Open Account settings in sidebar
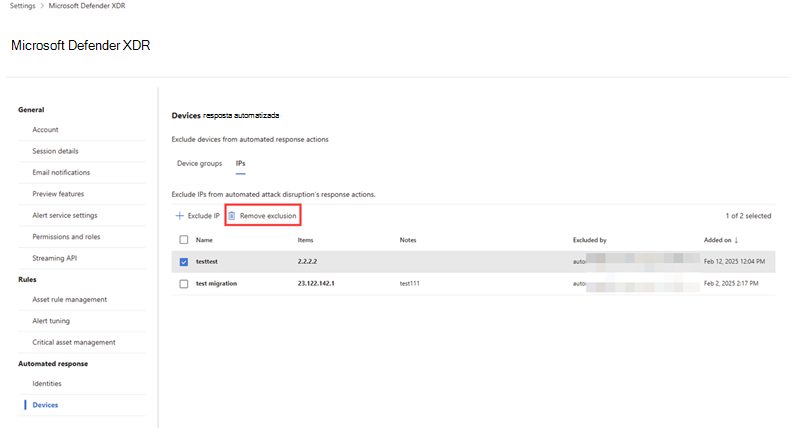The width and height of the screenshot is (800, 439). click(45, 130)
